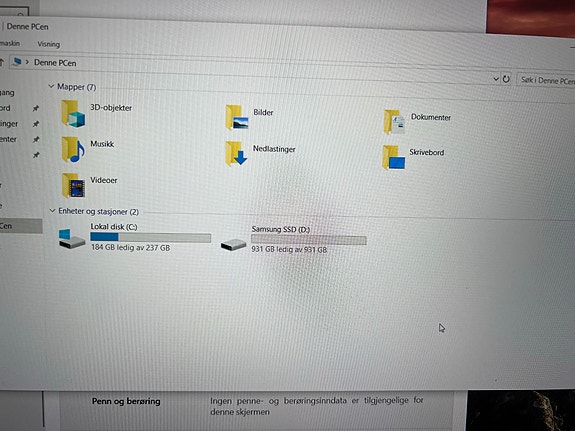
Task: Open the Visning ribbon tab
Action: [x=48, y=44]
